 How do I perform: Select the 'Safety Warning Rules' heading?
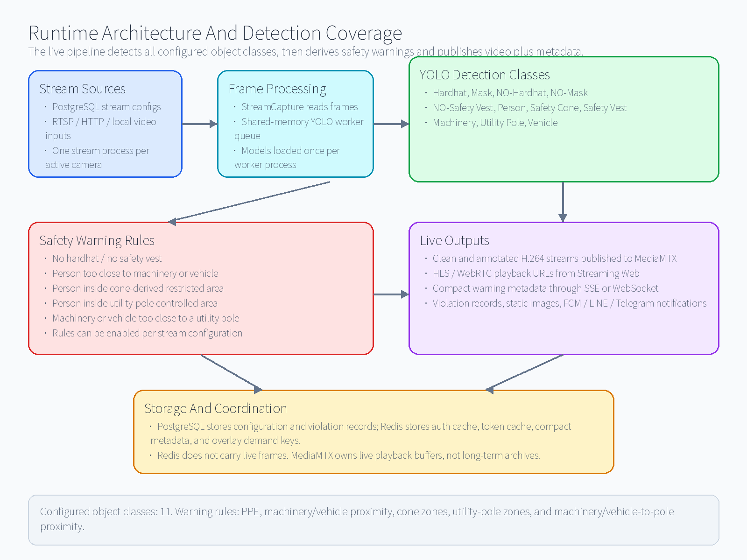(97, 240)
